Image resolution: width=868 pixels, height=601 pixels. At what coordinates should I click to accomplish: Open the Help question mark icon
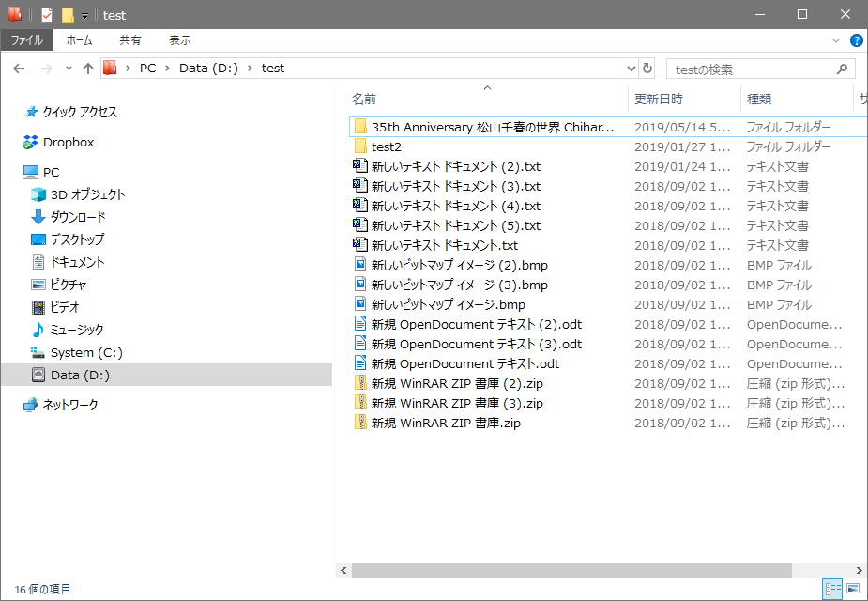(x=856, y=40)
